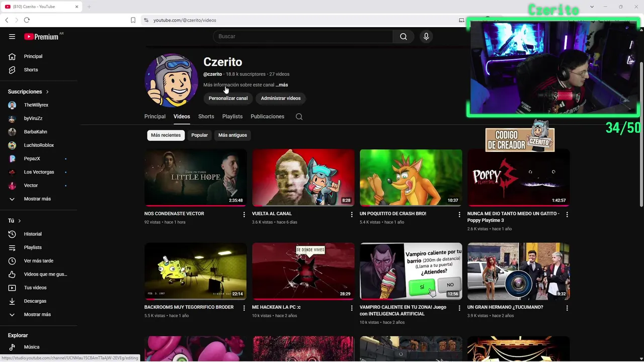Expand Mostrar más under Tú
Screen dimensions: 644x362
point(38,315)
